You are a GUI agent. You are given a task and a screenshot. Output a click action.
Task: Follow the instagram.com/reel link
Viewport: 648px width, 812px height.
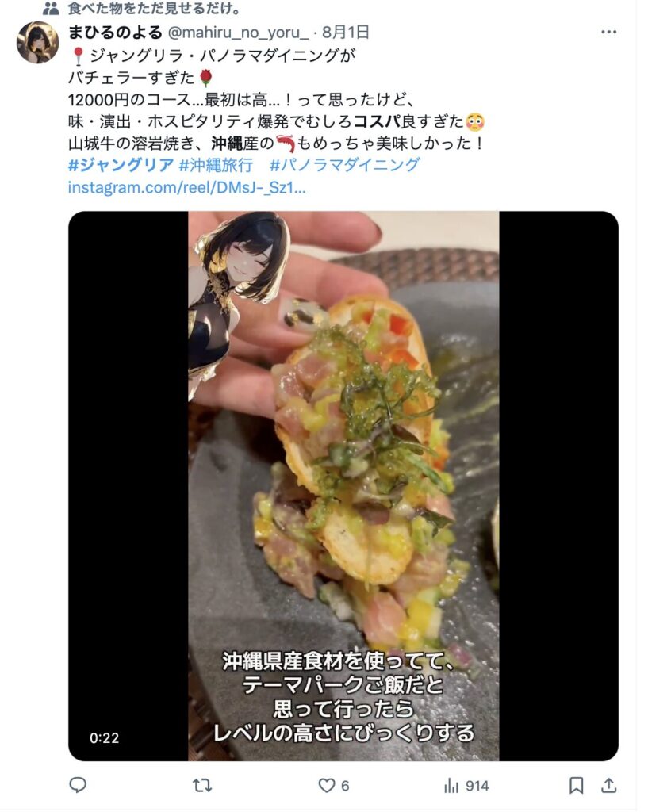pos(187,187)
